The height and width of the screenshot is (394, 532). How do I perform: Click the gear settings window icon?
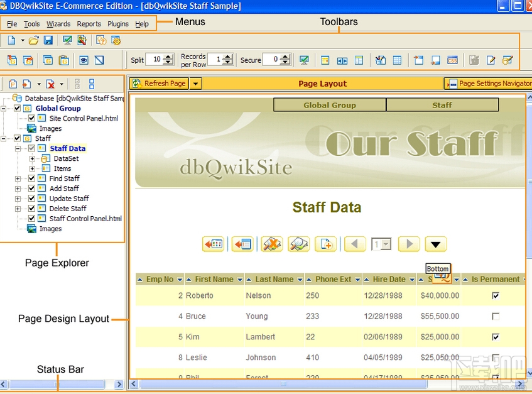pos(116,41)
